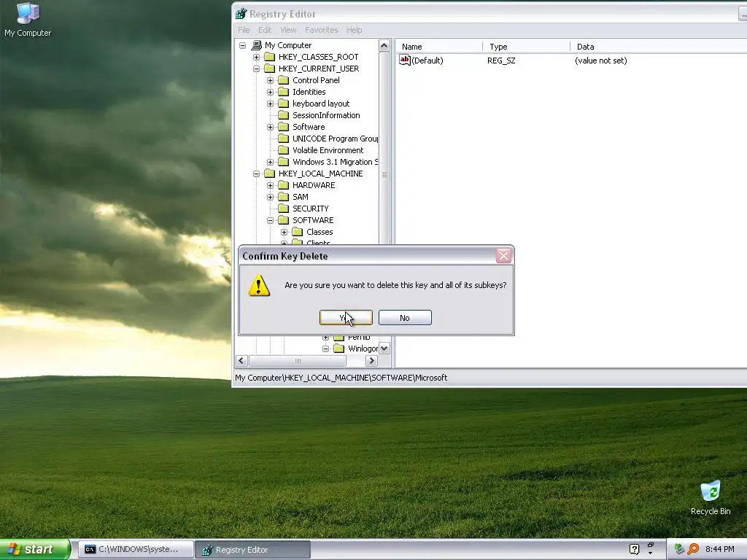Image resolution: width=747 pixels, height=560 pixels.
Task: Click the HARDWARE folder icon
Action: (x=284, y=185)
